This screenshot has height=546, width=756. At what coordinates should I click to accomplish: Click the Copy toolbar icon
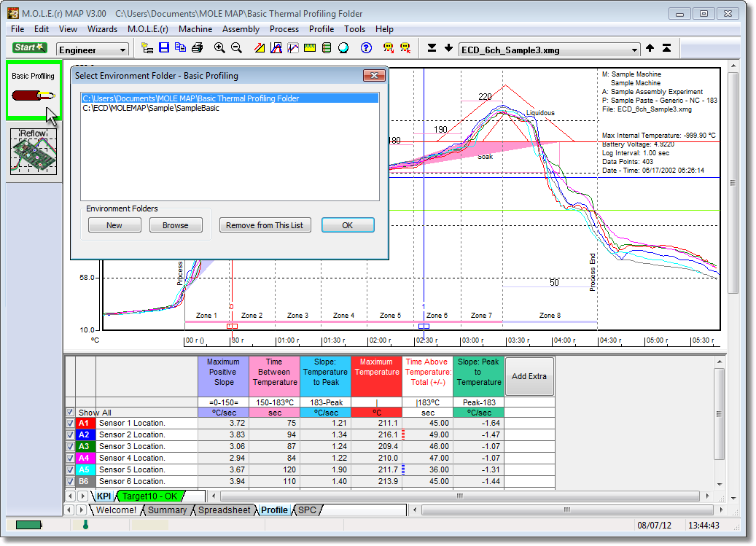pyautogui.click(x=180, y=47)
